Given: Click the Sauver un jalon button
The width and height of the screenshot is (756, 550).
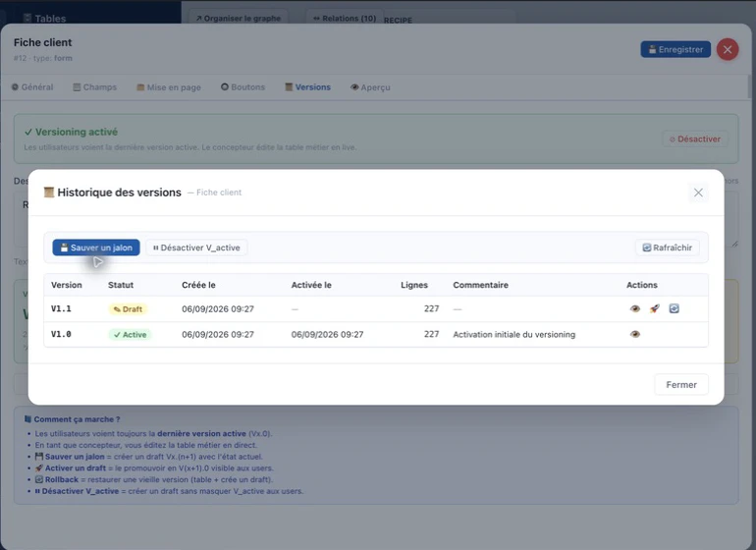Looking at the screenshot, I should click(96, 247).
